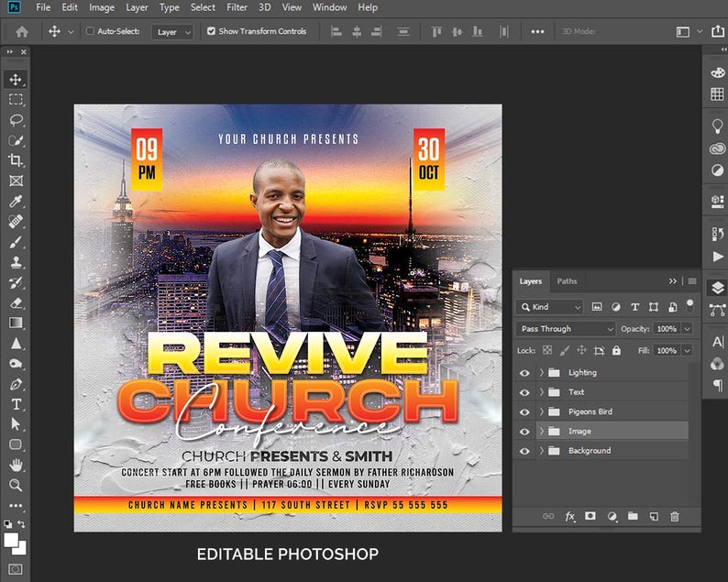
Task: Select the Path Selection tool
Action: [16, 424]
